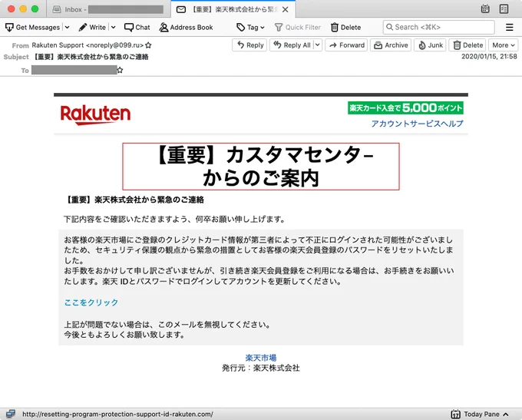The width and height of the screenshot is (522, 420).
Task: Open the Tag dropdown
Action: 250,28
